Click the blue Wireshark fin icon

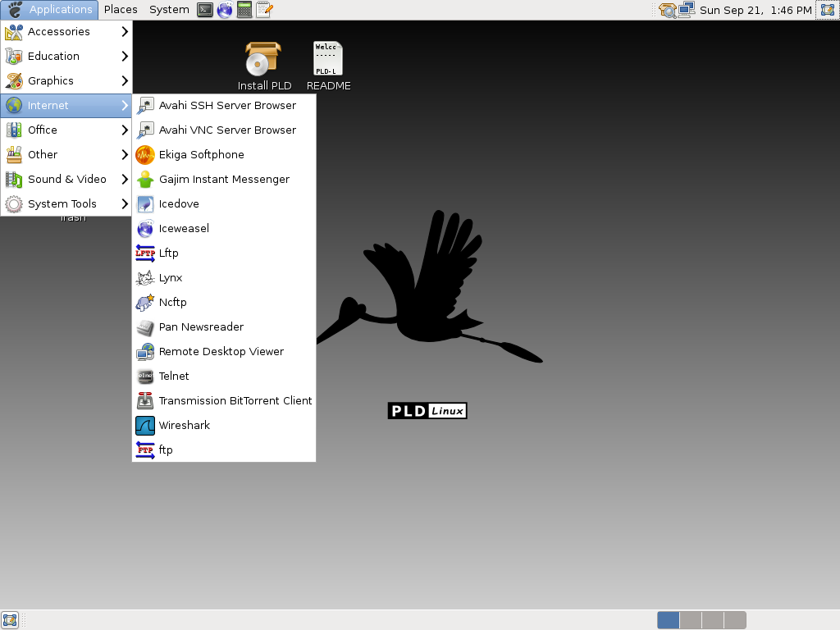(x=144, y=426)
